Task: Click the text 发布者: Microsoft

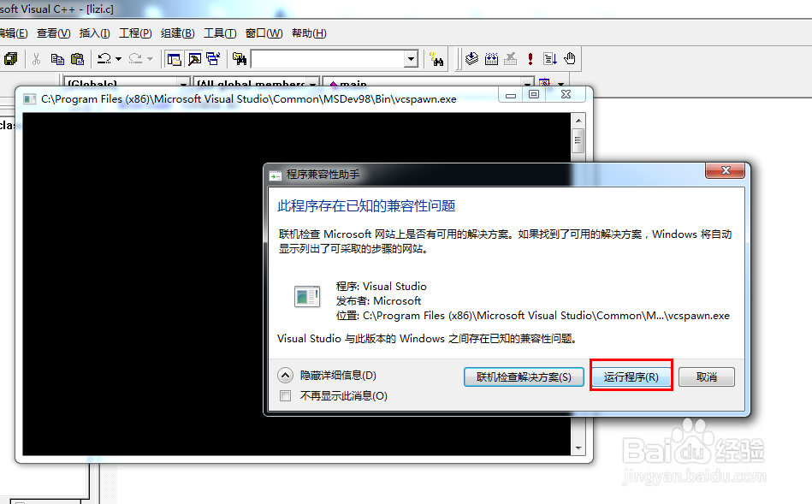Action: [378, 301]
